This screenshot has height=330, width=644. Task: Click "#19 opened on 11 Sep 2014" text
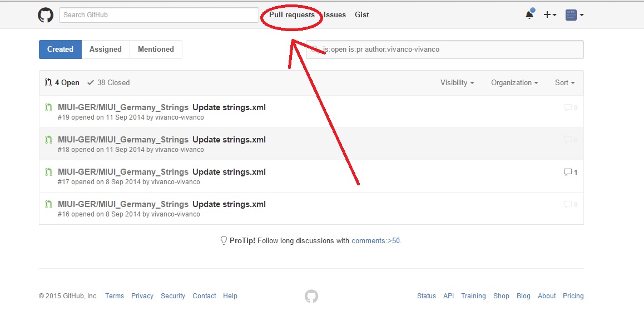tap(101, 117)
